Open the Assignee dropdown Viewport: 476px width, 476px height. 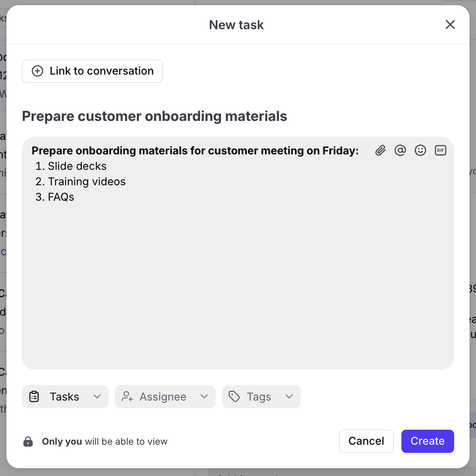(165, 397)
